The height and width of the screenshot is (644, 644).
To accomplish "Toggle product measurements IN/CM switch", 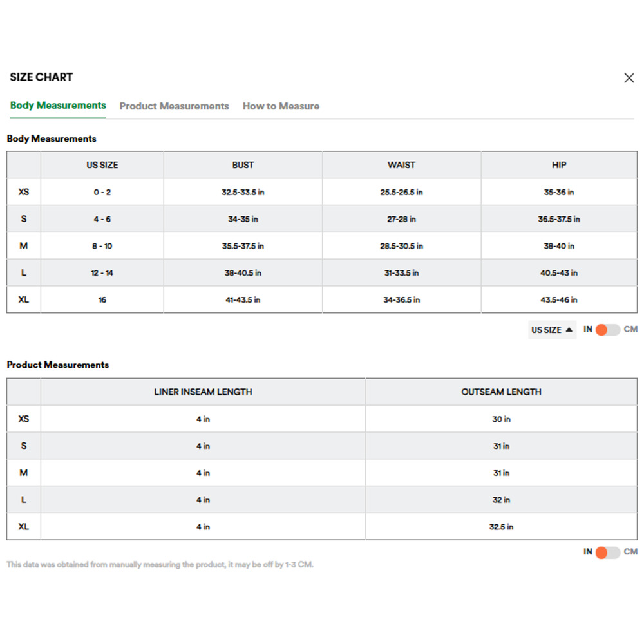I will pos(607,552).
